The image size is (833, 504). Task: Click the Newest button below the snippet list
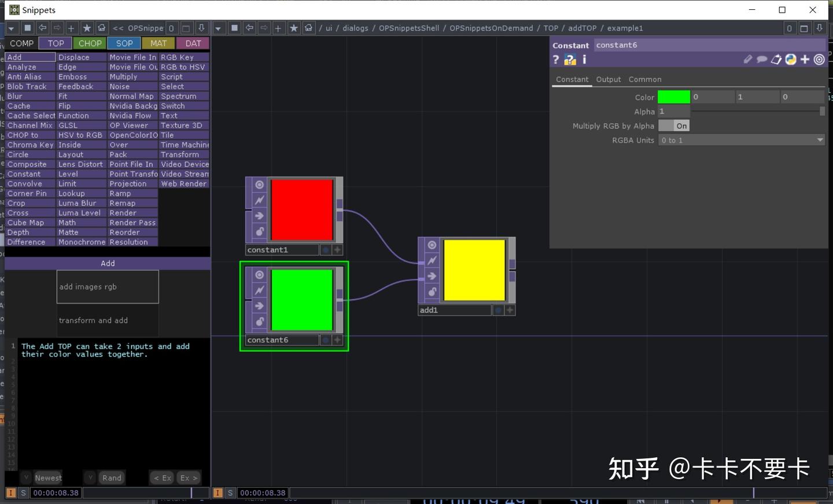click(x=49, y=477)
